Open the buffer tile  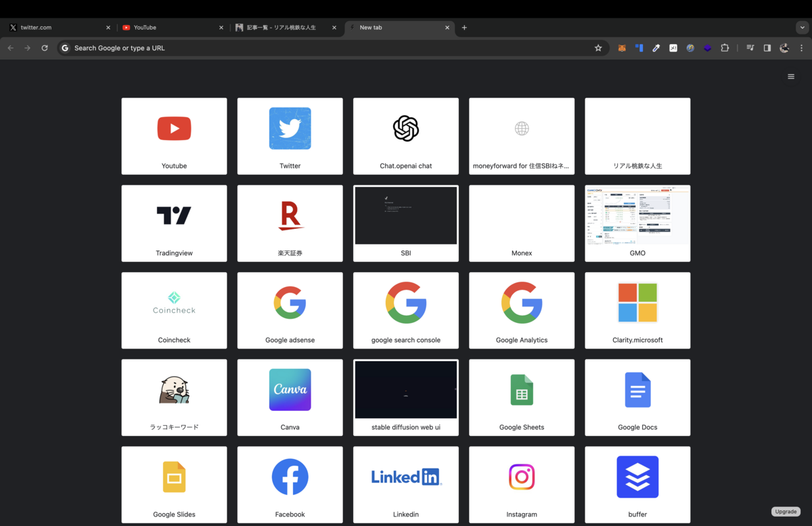(637, 485)
